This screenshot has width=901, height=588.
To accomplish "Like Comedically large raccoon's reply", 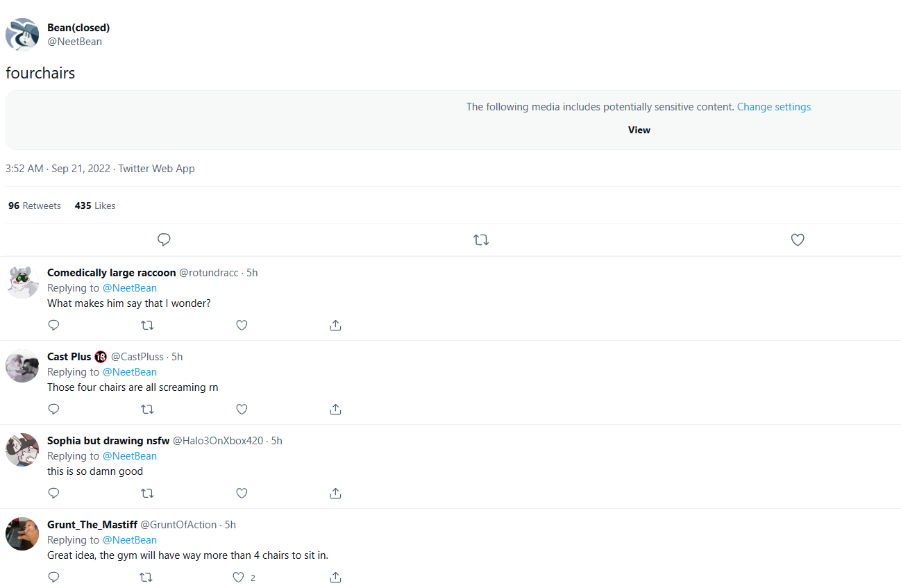I will pyautogui.click(x=242, y=325).
